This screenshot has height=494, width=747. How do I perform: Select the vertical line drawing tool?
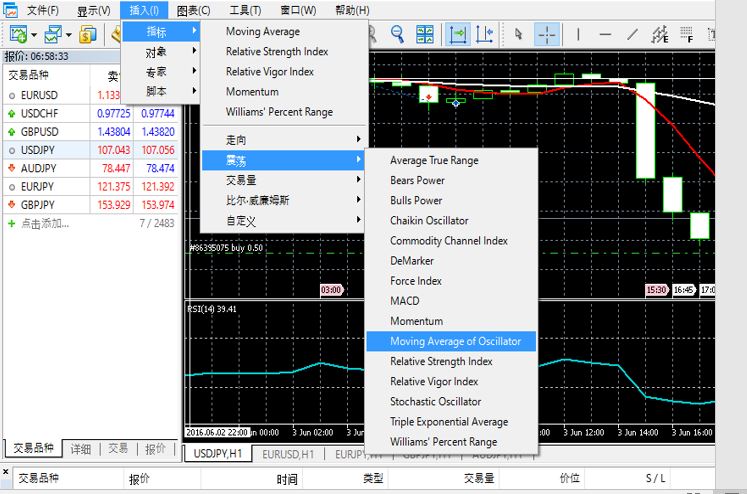578,35
